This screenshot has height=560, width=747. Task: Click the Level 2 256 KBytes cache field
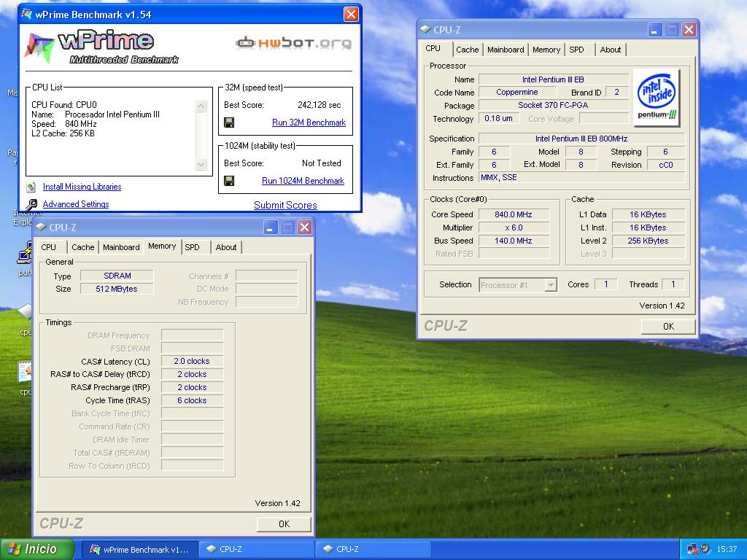pyautogui.click(x=649, y=241)
